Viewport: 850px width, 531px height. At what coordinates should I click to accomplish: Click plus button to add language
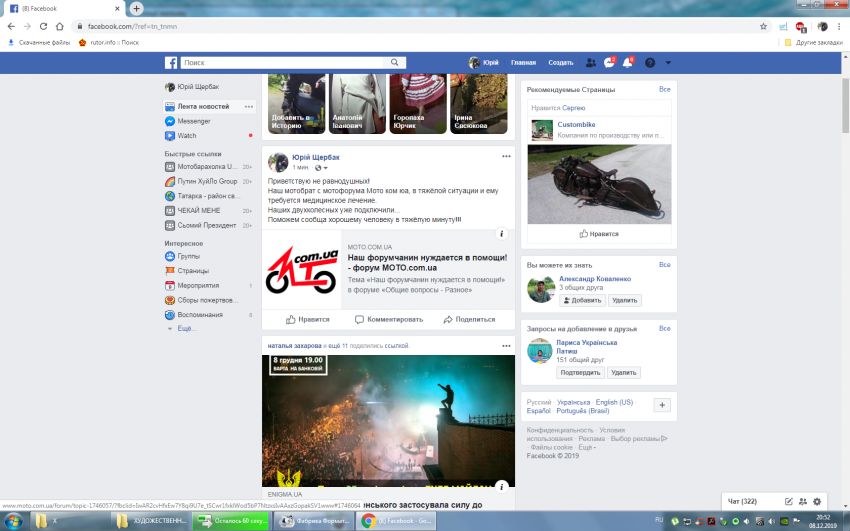coord(662,405)
